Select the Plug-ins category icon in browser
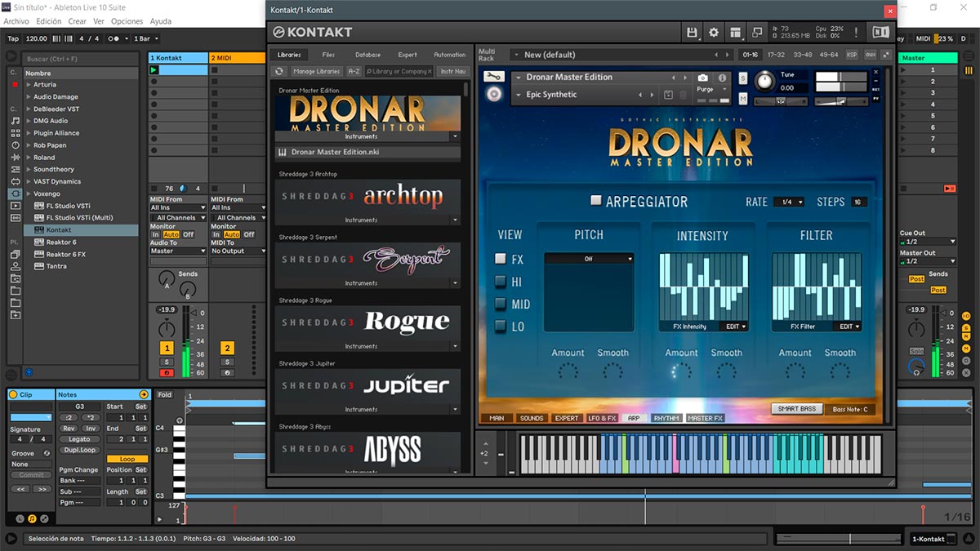Viewport: 980px width, 551px height. click(15, 194)
